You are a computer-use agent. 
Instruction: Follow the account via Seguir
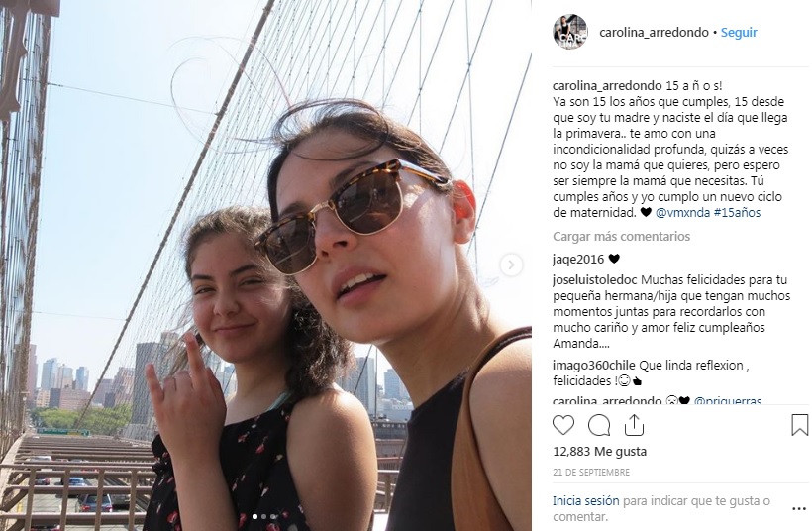(739, 32)
